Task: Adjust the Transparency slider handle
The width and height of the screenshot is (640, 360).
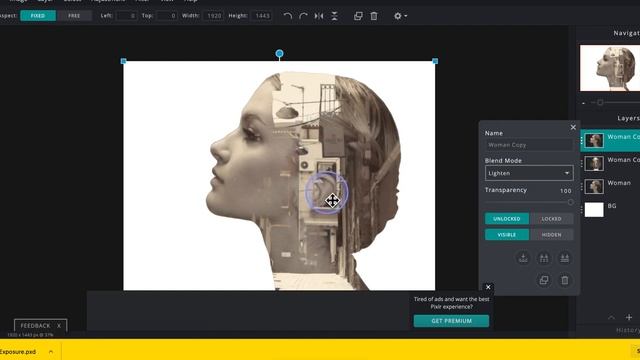Action: pos(570,202)
